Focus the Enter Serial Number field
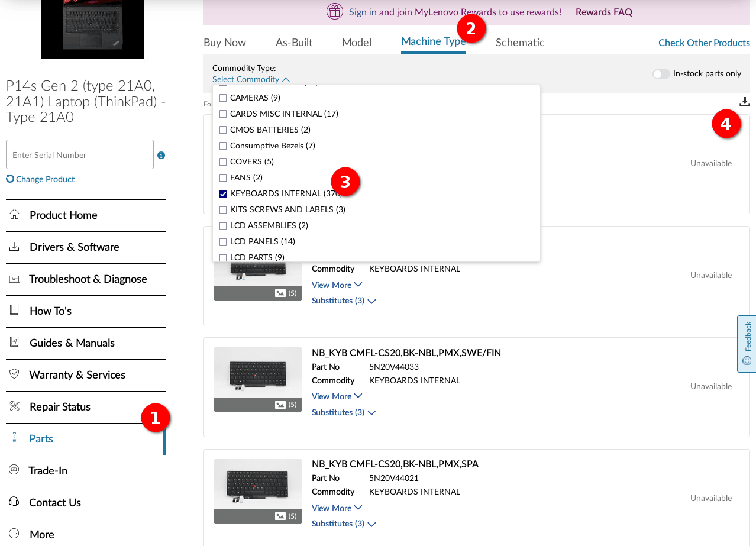 80,154
